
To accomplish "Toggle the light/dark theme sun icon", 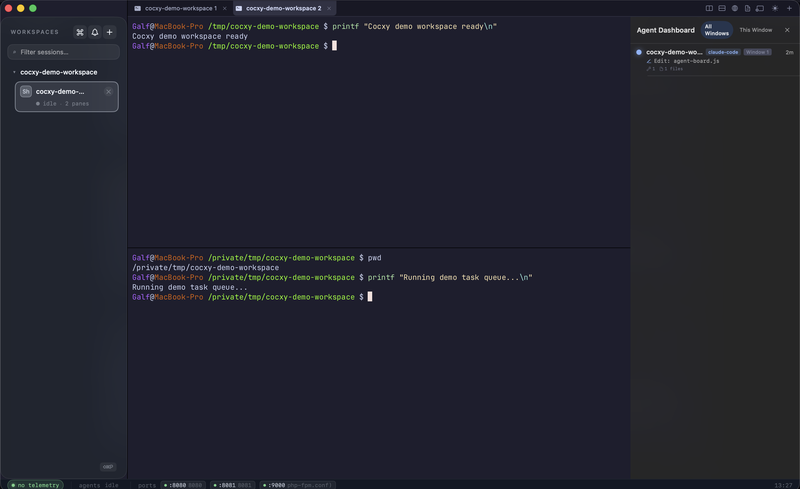I will pyautogui.click(x=774, y=8).
